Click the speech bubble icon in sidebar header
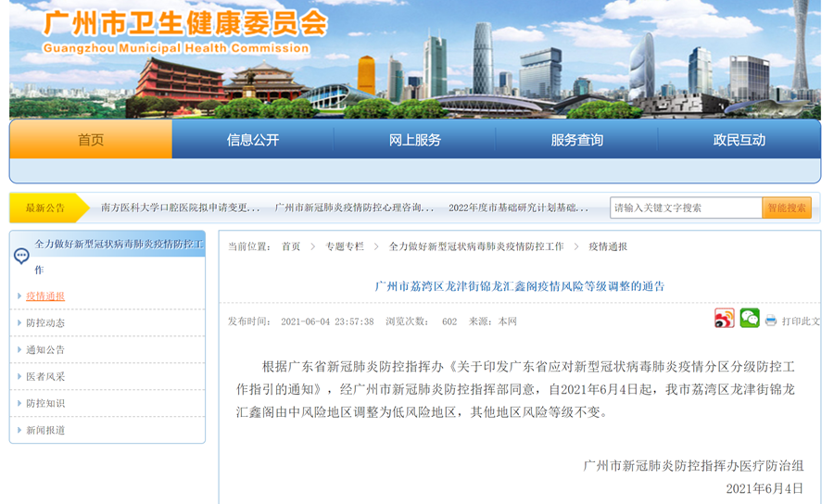The image size is (834, 504). 21,257
